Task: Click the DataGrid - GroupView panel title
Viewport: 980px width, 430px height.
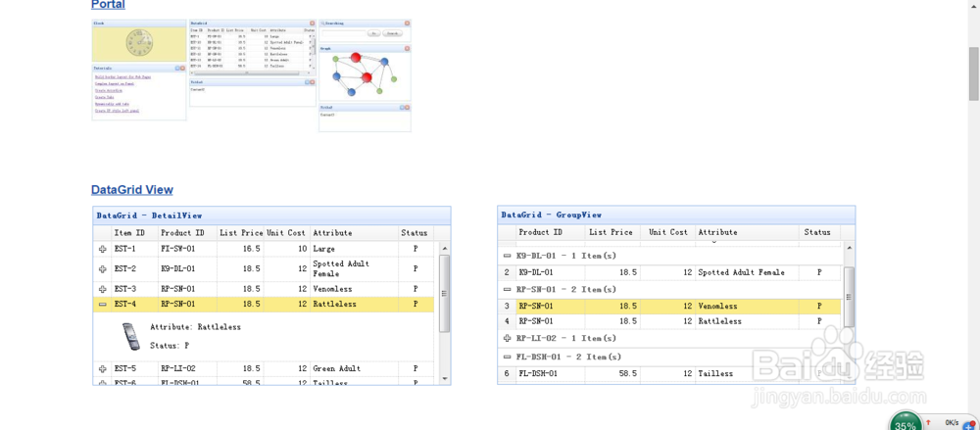Action: click(x=551, y=215)
